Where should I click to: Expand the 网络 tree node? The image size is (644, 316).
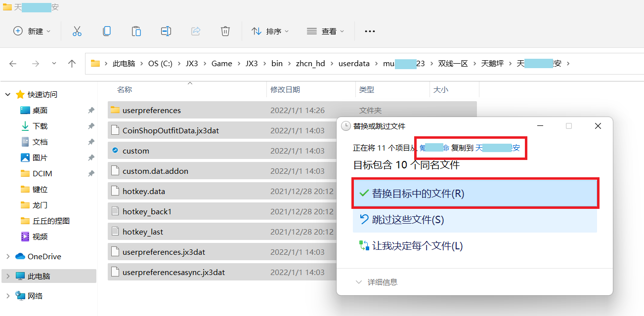pyautogui.click(x=8, y=296)
